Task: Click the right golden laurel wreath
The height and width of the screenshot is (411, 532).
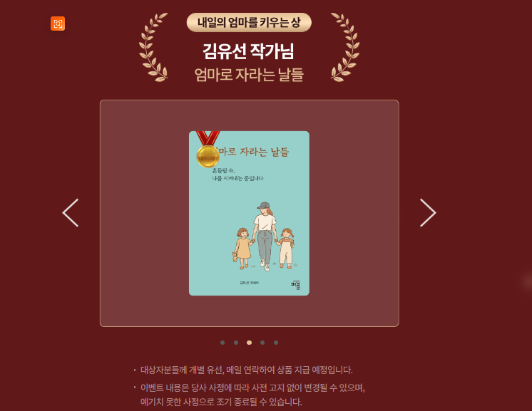Action: pos(345,48)
